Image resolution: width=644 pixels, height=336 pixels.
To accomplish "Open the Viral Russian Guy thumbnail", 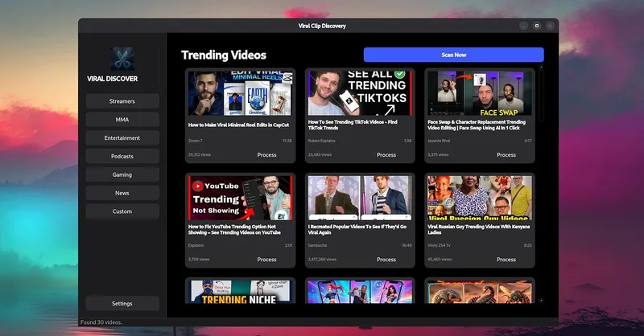I will coord(480,199).
